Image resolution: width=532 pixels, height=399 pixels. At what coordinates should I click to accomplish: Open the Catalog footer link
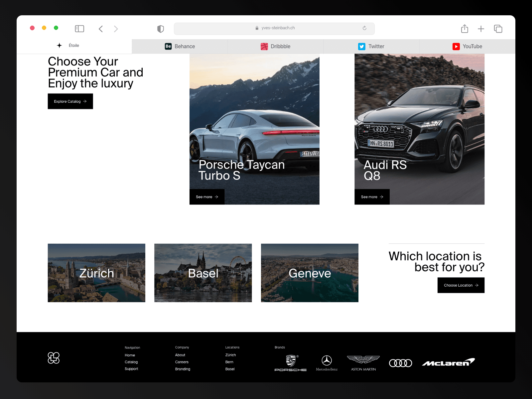131,362
